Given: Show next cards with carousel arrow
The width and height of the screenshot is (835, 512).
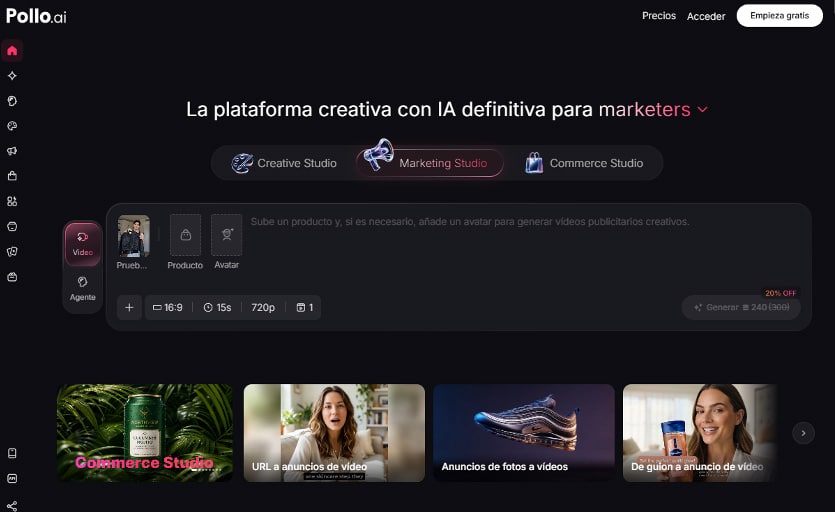Looking at the screenshot, I should click(804, 433).
